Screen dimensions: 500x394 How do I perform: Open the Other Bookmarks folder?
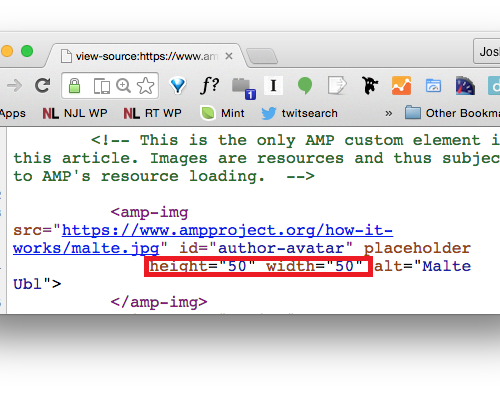pyautogui.click(x=452, y=113)
